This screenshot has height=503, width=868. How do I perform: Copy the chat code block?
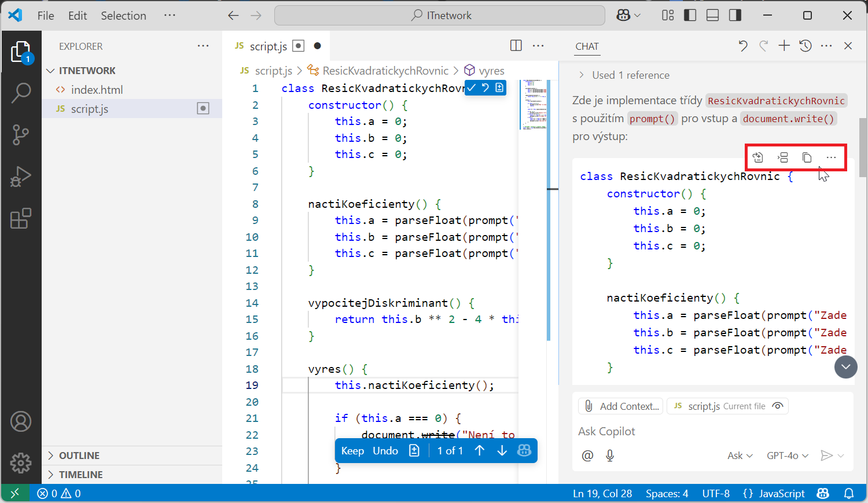(807, 157)
